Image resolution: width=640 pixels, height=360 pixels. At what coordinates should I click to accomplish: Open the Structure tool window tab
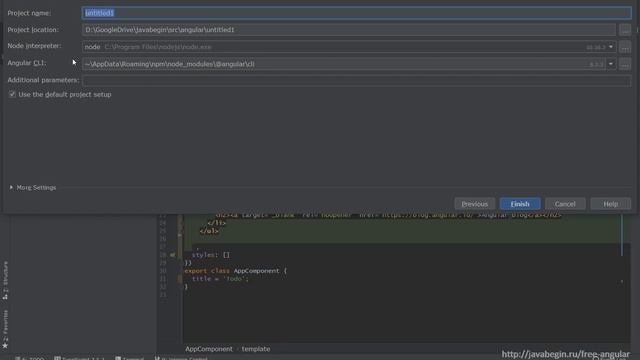pyautogui.click(x=5, y=280)
